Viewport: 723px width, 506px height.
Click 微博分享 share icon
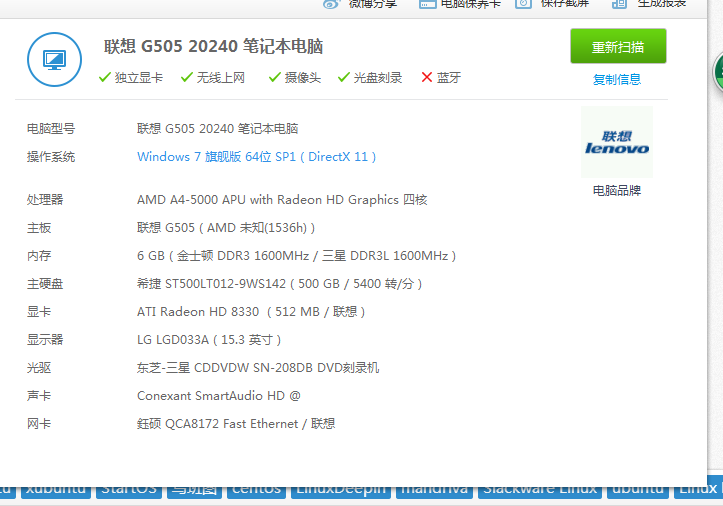pyautogui.click(x=331, y=4)
